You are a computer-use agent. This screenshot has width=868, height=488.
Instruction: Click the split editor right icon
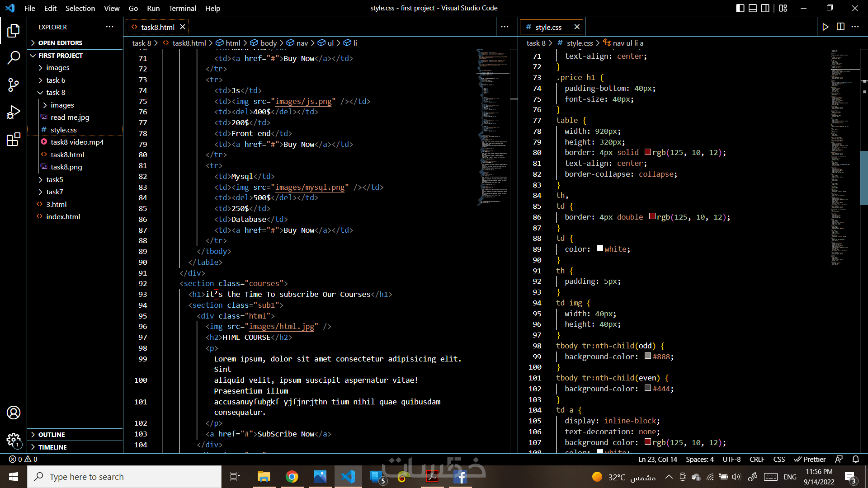(840, 27)
